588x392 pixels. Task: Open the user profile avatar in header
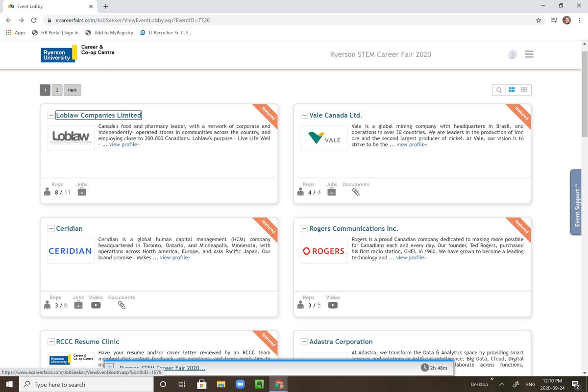[512, 54]
